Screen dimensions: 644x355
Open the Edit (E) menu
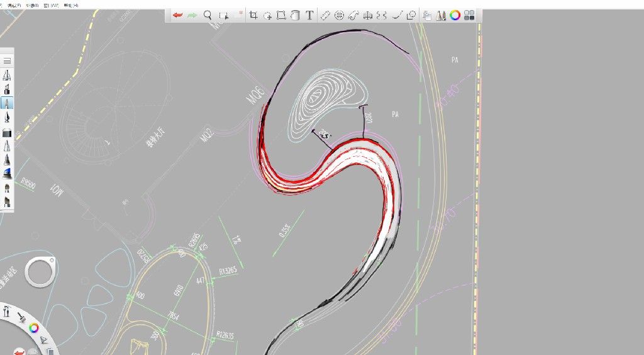(14, 5)
